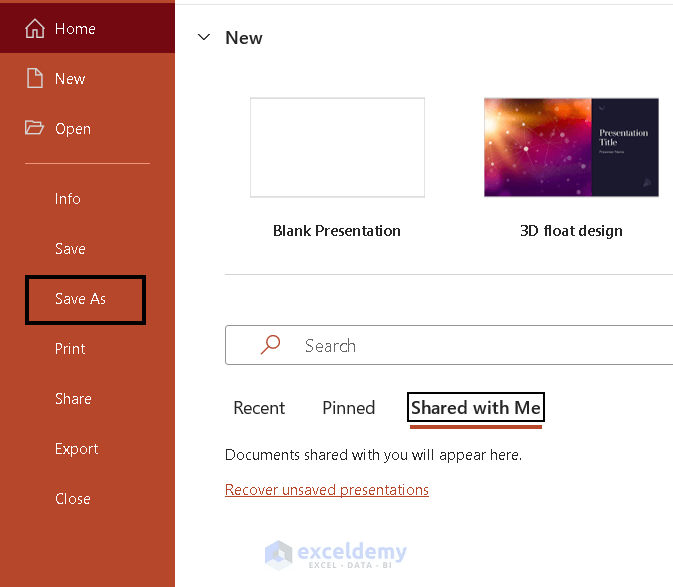This screenshot has height=587, width=673.
Task: Click the Open label in sidebar
Action: [x=73, y=129]
